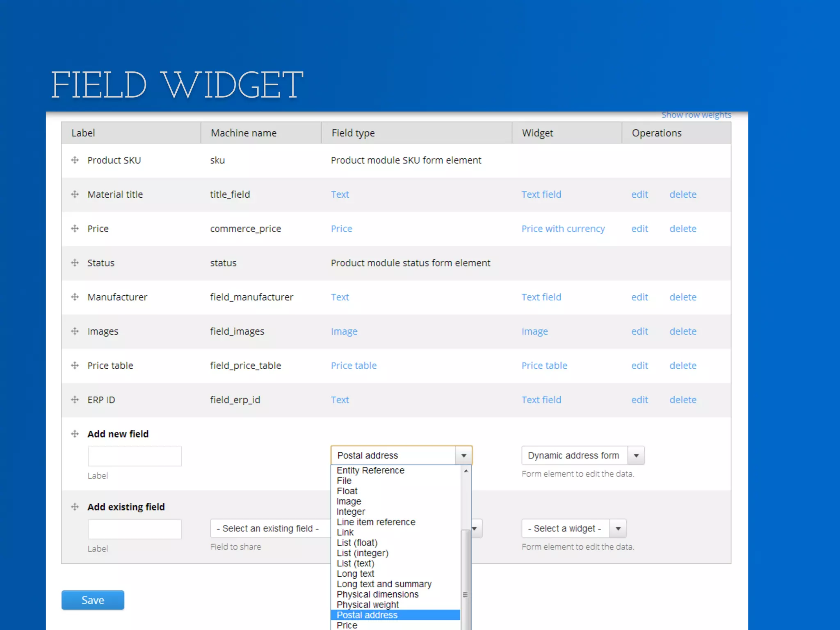
Task: Choose Price option in field type list
Action: coord(396,625)
